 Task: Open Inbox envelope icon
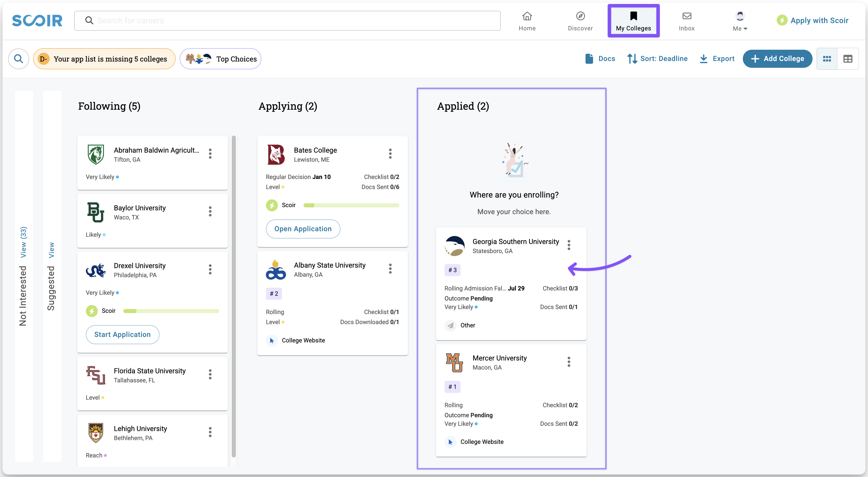[687, 16]
